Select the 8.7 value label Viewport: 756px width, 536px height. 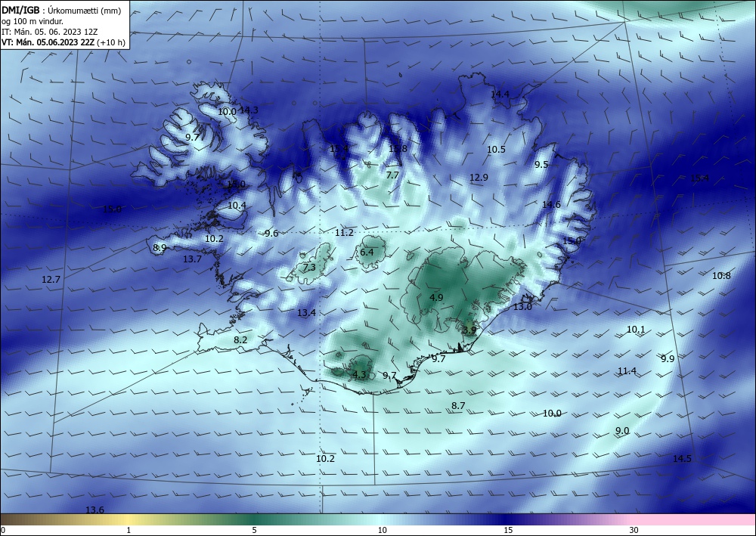458,406
